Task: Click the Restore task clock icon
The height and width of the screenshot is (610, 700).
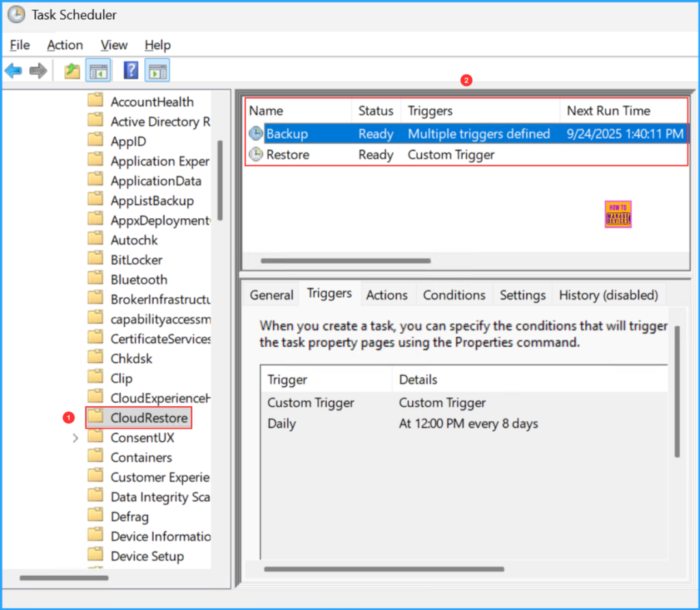Action: click(x=256, y=155)
